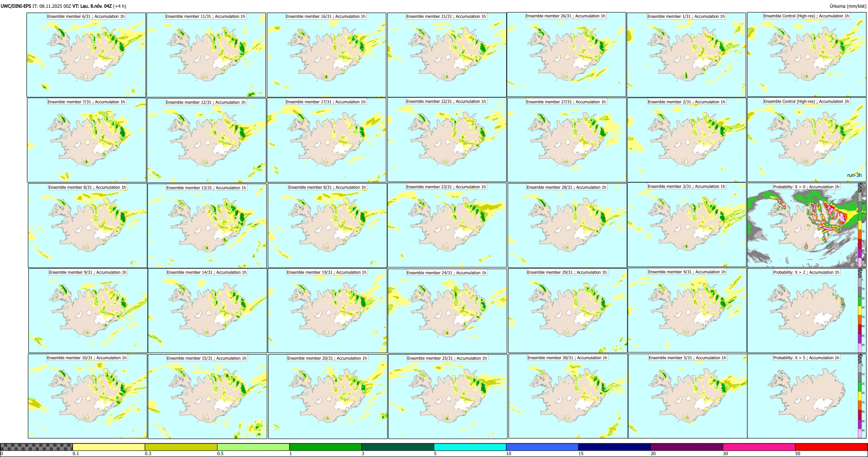Open the Ensemble member 7/31 map panel
The height and width of the screenshot is (457, 868).
(86, 140)
